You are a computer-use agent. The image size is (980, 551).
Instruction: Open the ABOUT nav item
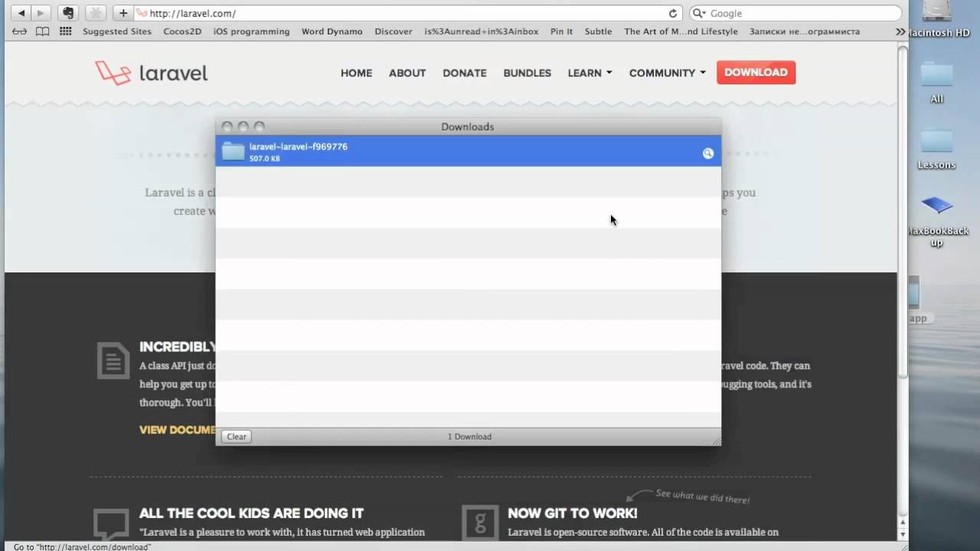(x=407, y=73)
